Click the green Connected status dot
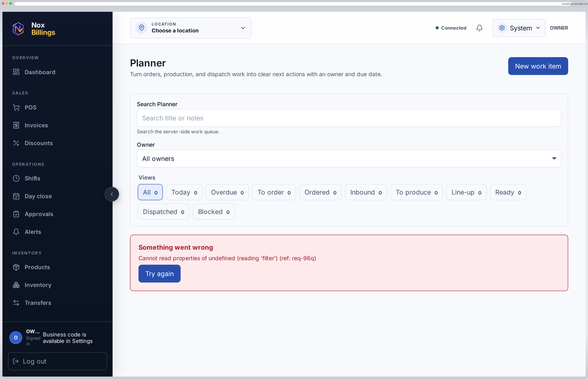This screenshot has height=379, width=588. pyautogui.click(x=437, y=28)
